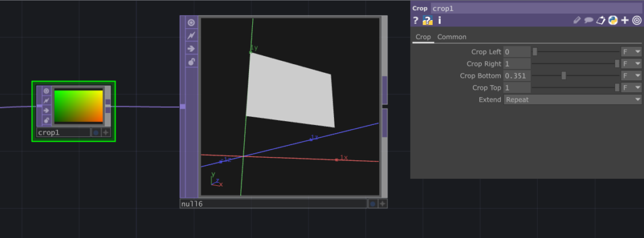Image resolution: width=644 pixels, height=238 pixels.
Task: Click the crop1 operator name field
Action: pos(536,8)
